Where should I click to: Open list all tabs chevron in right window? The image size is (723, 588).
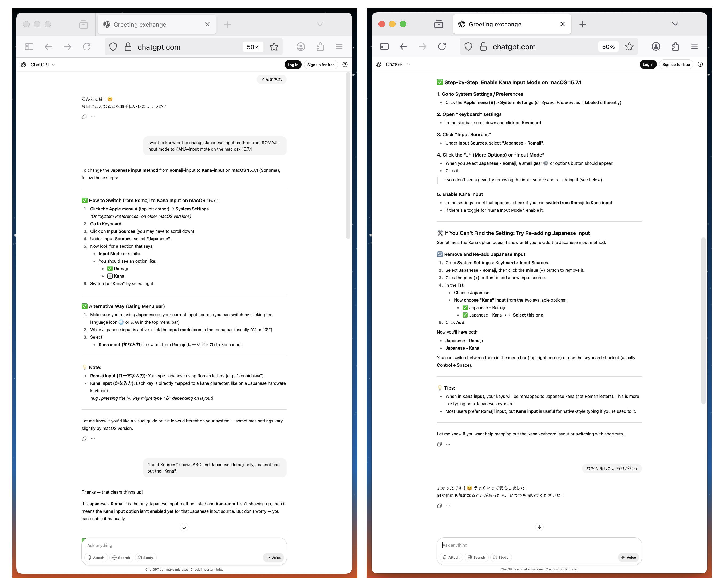(675, 24)
